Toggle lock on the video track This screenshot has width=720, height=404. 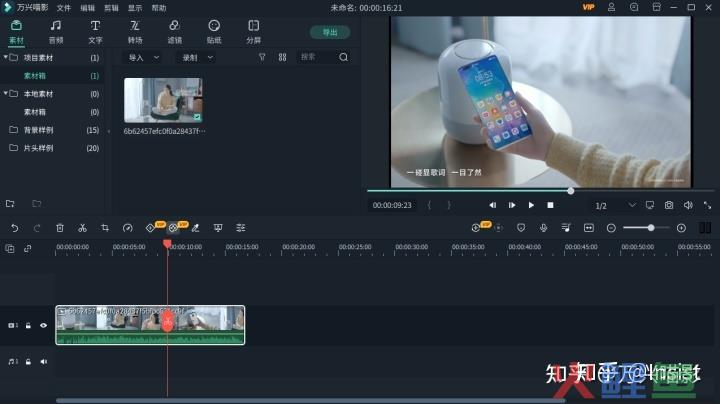click(x=28, y=325)
